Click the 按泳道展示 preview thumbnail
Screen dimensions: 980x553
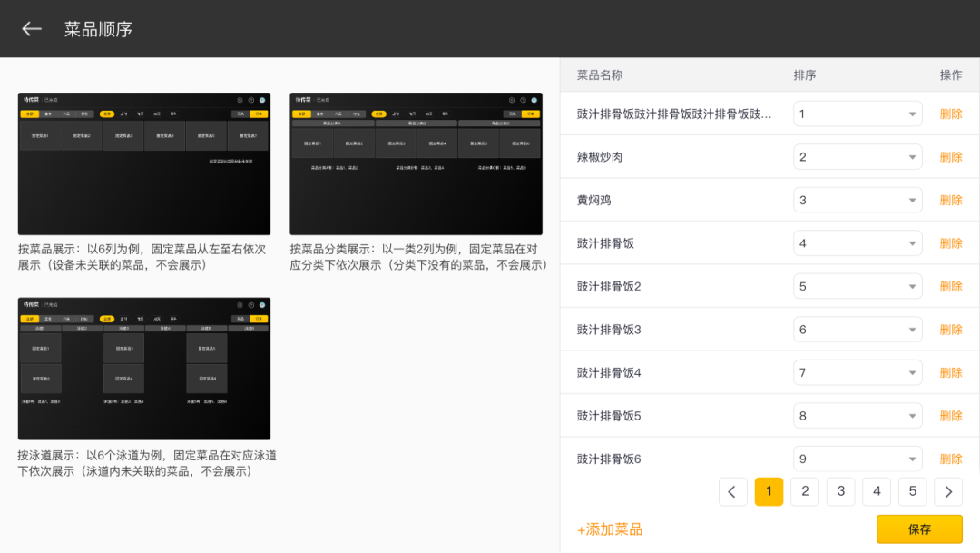coord(144,369)
